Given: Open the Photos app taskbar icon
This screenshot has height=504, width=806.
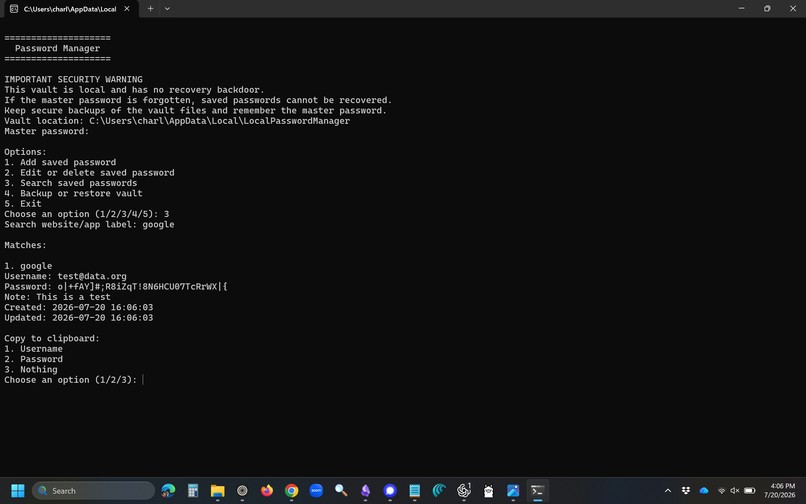Looking at the screenshot, I should tap(513, 491).
